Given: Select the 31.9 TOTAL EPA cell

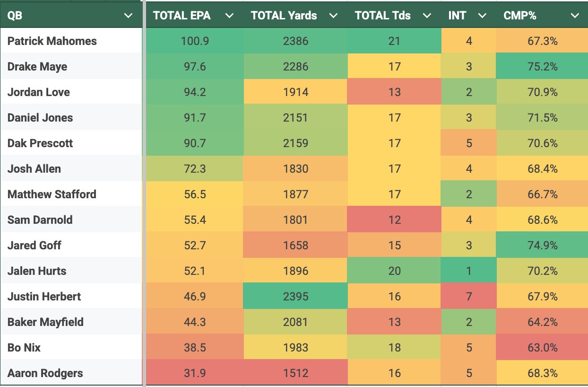Looking at the screenshot, I should 194,373.
